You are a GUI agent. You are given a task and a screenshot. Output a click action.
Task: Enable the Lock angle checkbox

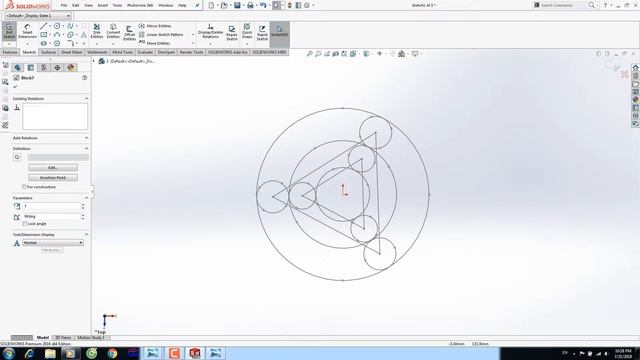point(25,224)
